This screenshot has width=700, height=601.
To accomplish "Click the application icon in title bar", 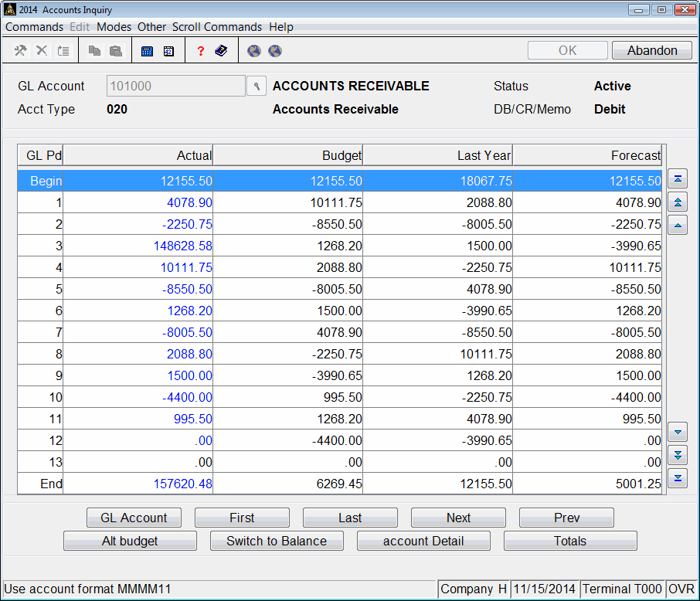I will pyautogui.click(x=10, y=9).
